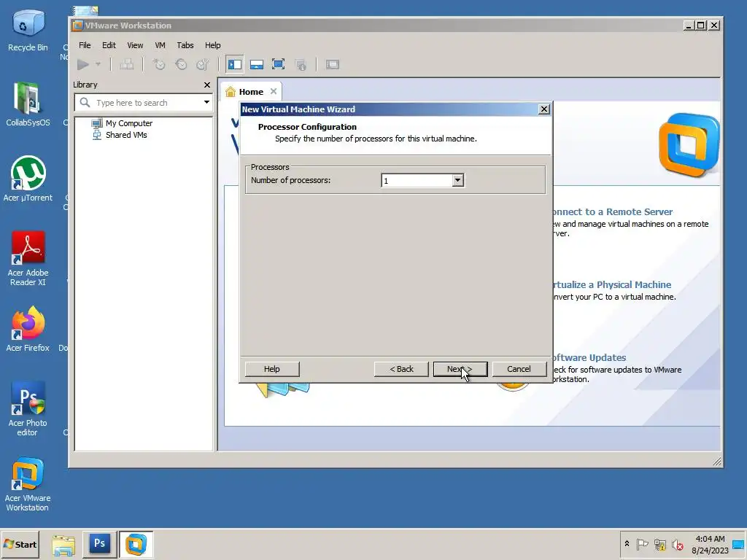This screenshot has height=560, width=747.
Task: Click Next in the wizard
Action: pos(460,369)
